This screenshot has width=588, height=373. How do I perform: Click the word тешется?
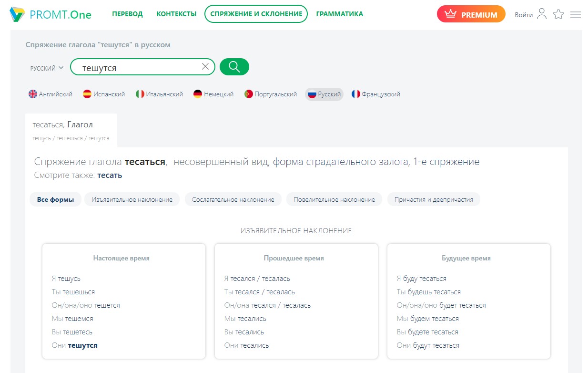(x=107, y=305)
